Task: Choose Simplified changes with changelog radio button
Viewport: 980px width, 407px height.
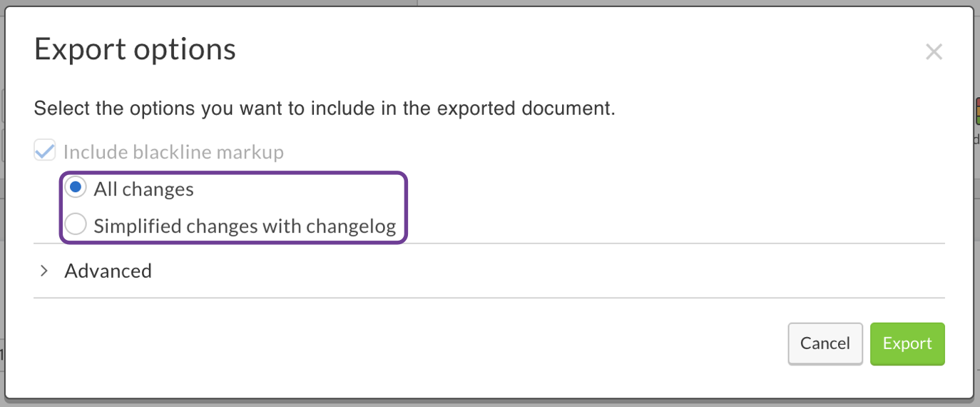Action: (x=76, y=226)
